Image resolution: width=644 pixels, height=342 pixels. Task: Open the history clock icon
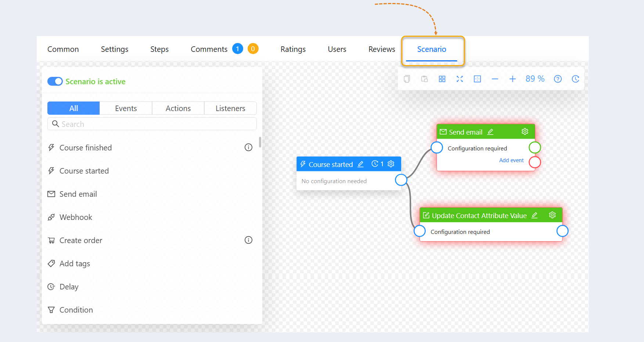point(575,79)
